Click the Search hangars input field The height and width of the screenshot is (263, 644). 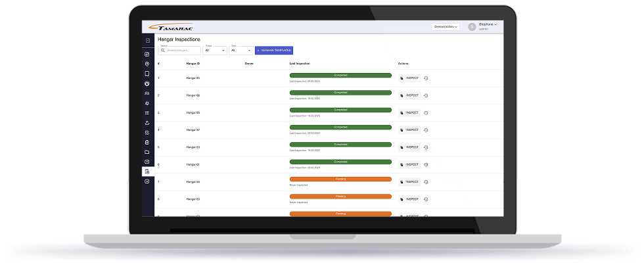click(179, 51)
